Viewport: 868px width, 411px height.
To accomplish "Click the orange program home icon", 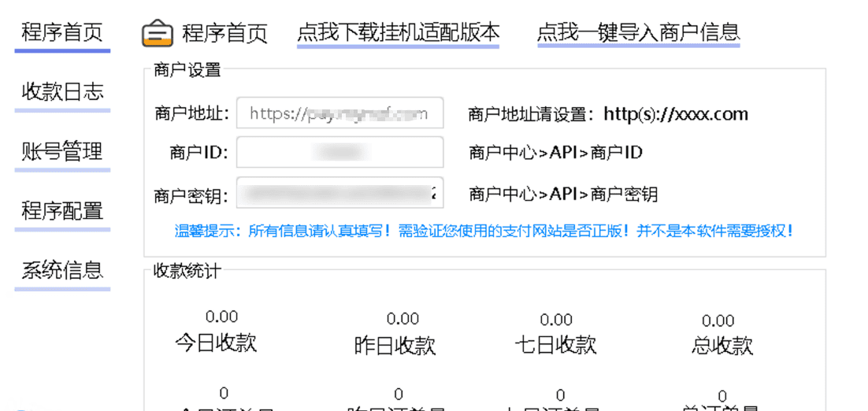I will pos(158,33).
